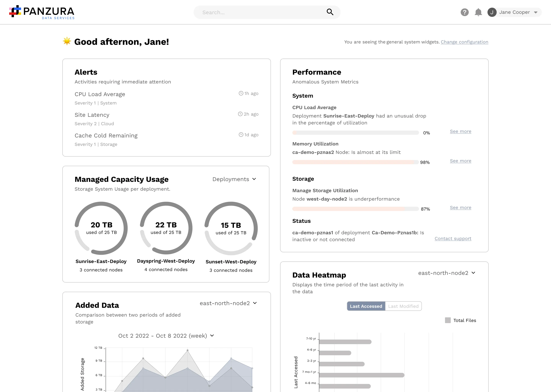Click the Storage Utilization 87% progress bar
Screen dimensions: 551x392
tap(356, 209)
